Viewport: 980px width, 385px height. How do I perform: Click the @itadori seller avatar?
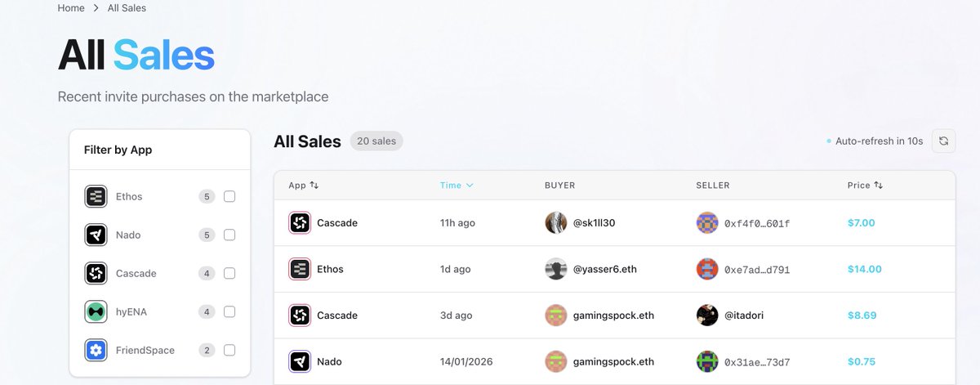[x=706, y=315]
